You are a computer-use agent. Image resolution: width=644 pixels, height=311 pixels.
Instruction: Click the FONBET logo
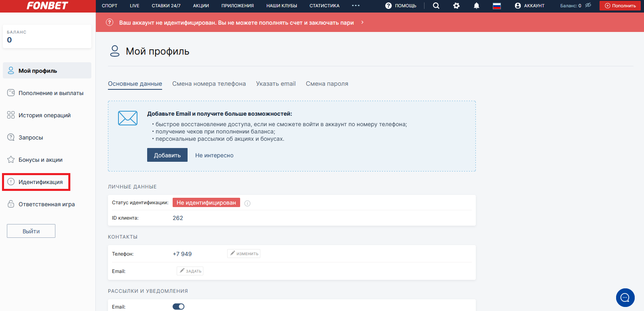coord(47,6)
